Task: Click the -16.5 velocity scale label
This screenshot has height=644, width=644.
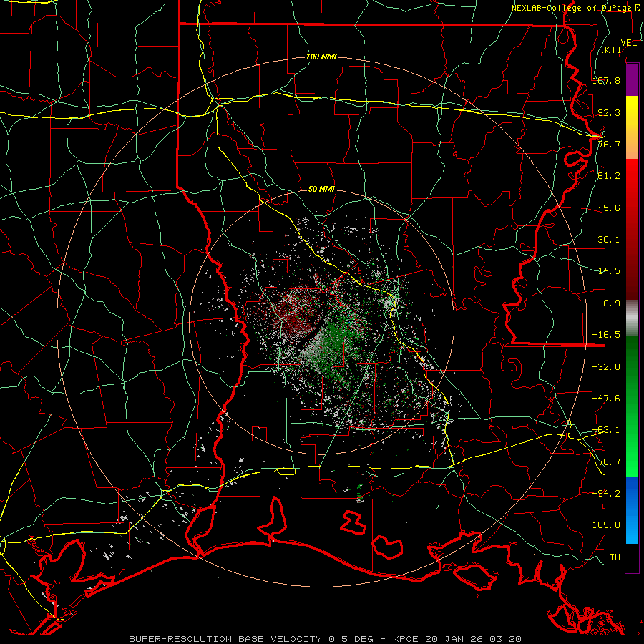Action: tap(606, 334)
